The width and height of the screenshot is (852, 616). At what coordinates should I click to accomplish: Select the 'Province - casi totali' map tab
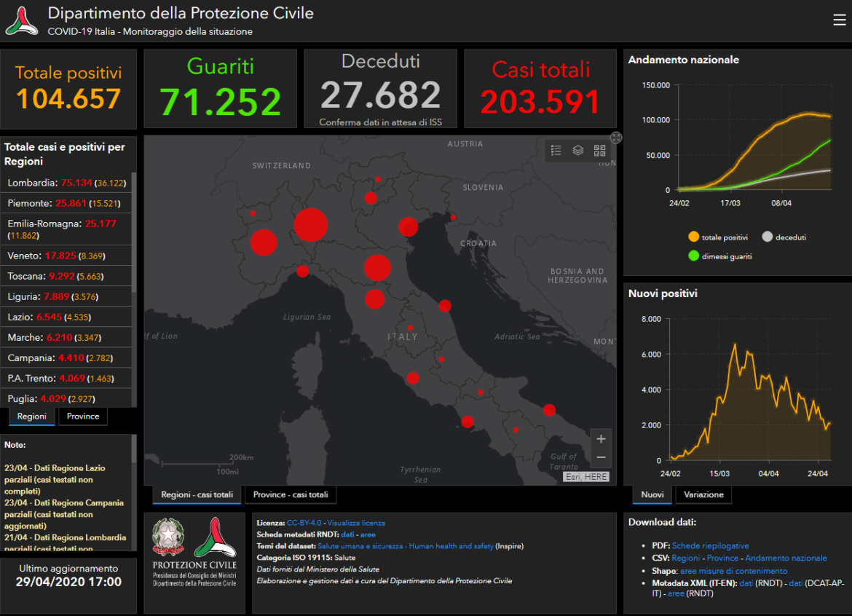coord(291,495)
